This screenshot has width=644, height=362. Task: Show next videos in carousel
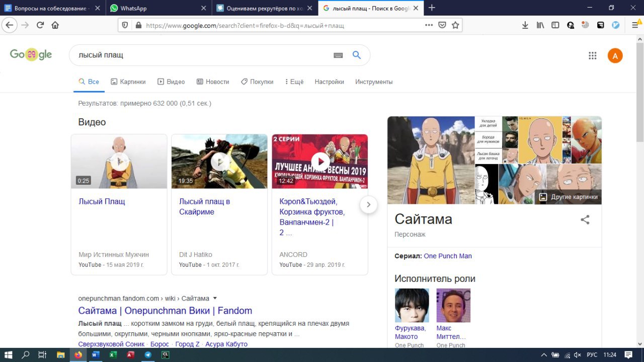[368, 204]
